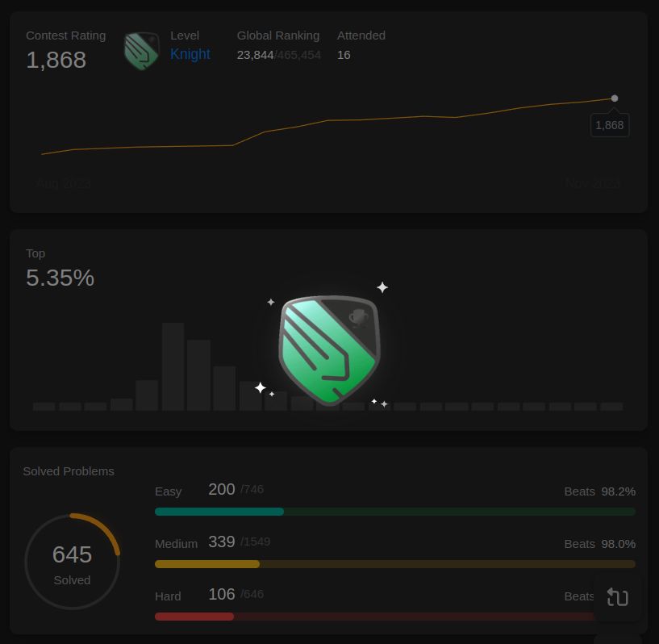Viewport: 659px width, 644px height.
Task: Click the second tallest histogram bar
Action: [x=198, y=375]
